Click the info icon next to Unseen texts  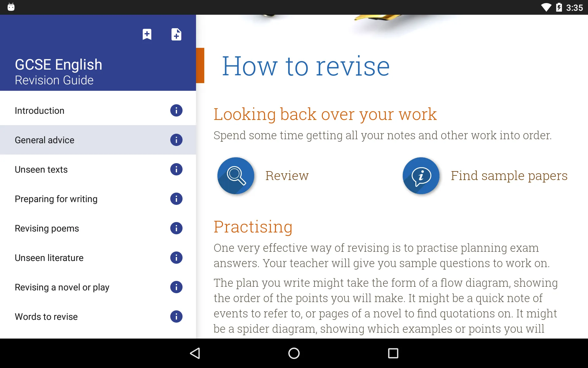pos(176,170)
